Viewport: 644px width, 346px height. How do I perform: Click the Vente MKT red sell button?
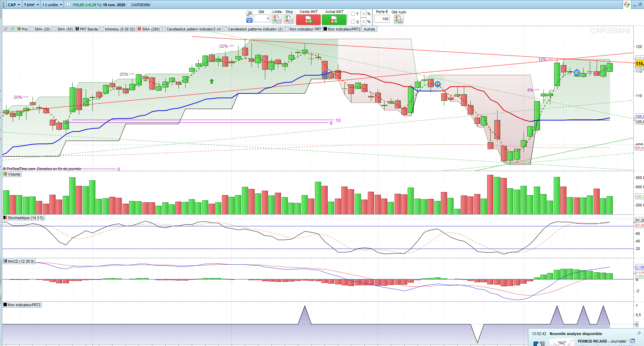[x=308, y=20]
